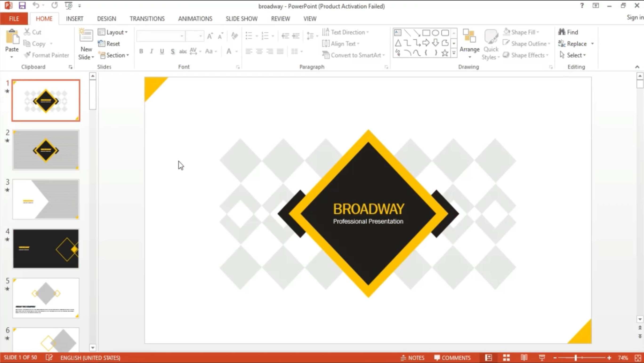Click the Find binoculars icon
This screenshot has height=363, width=644.
click(562, 32)
